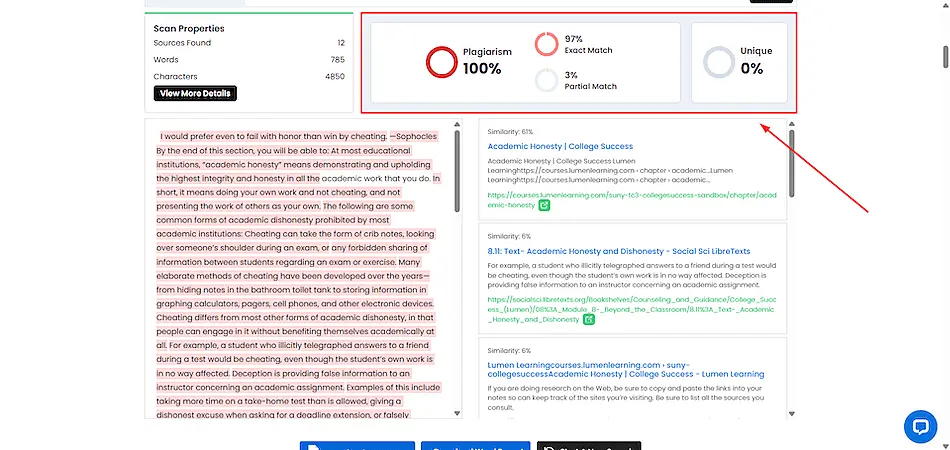Click the 'Sources Found' label

(x=182, y=43)
